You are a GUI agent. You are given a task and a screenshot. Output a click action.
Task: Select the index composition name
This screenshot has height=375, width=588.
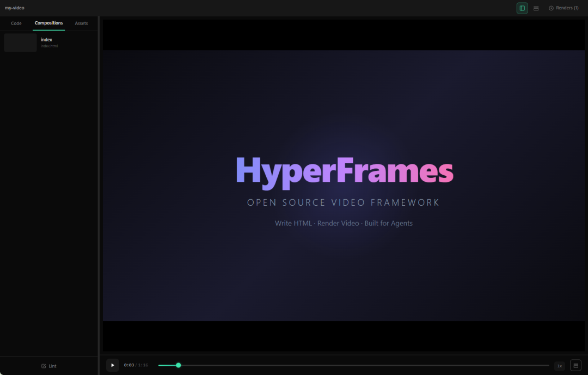[x=46, y=40]
